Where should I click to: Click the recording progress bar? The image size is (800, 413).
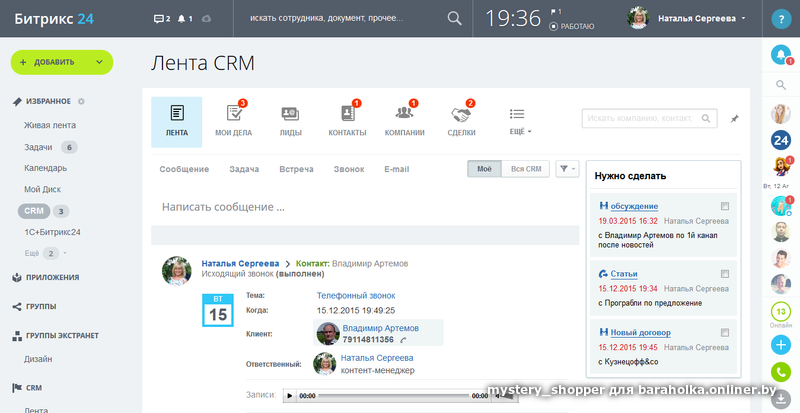pos(393,396)
